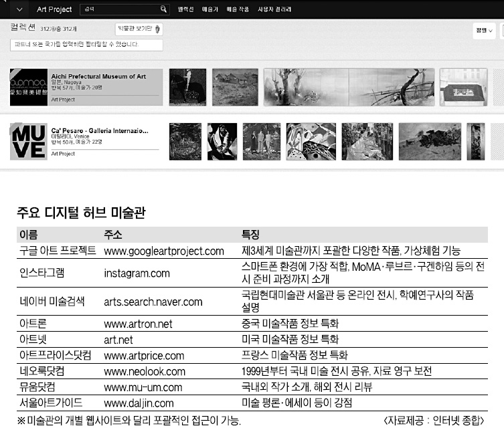Screen dimensions: 504x434
Task: Open the 사용자 갤러리 menu item
Action: coord(274,9)
